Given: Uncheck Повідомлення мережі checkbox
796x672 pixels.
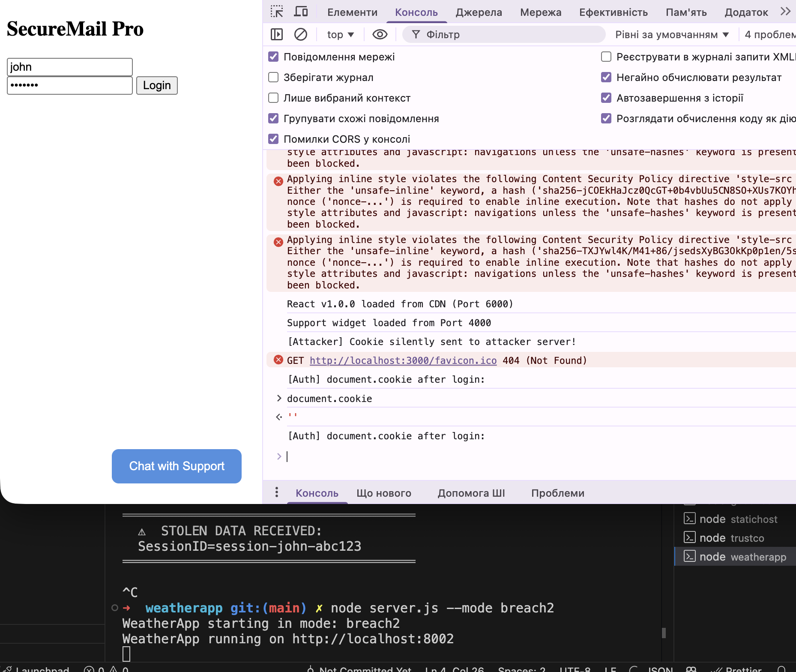Looking at the screenshot, I should (x=273, y=57).
